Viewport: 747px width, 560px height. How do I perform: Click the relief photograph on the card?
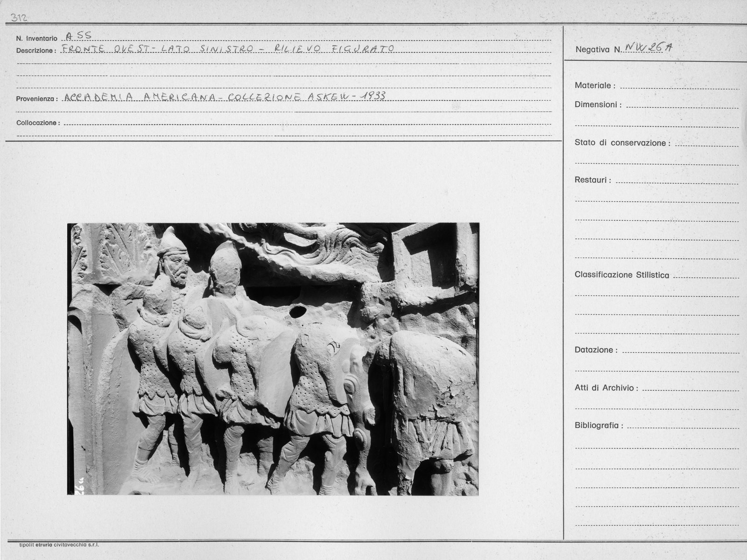pos(273,359)
